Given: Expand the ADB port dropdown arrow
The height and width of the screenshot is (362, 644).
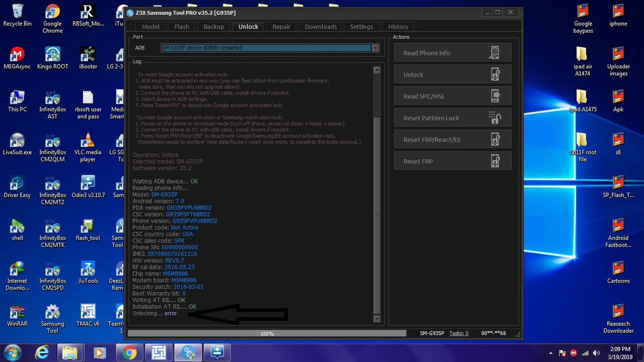Looking at the screenshot, I should pyautogui.click(x=375, y=48).
